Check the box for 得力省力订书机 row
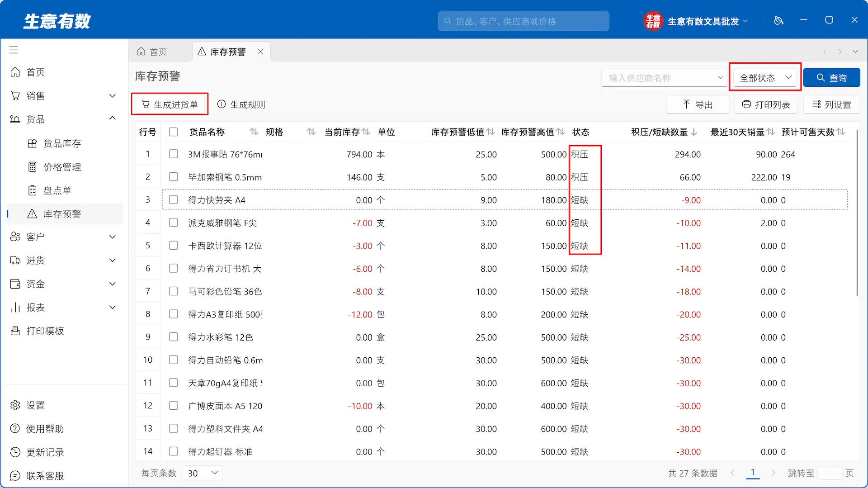 [x=174, y=269]
